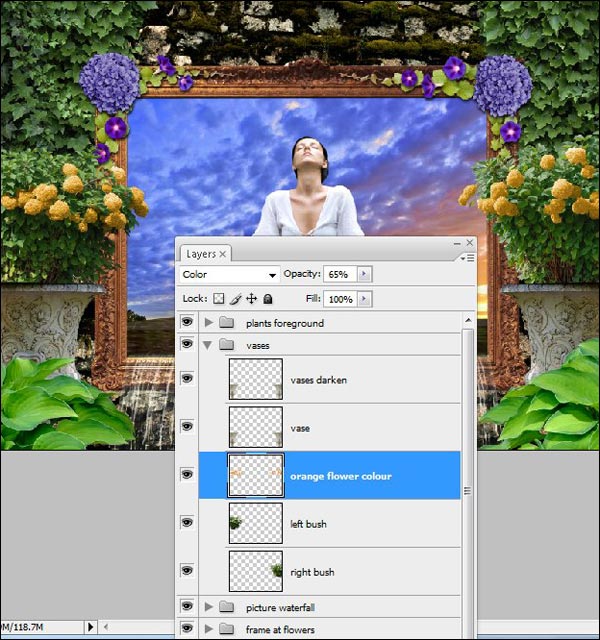This screenshot has height=640, width=600.
Task: Hide the vases group
Action: [187, 344]
